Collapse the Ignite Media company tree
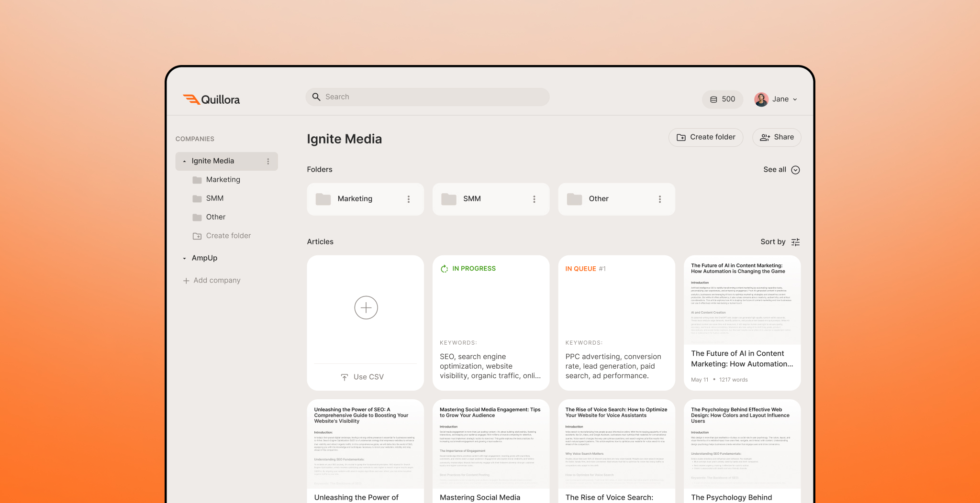The image size is (980, 503). point(185,162)
